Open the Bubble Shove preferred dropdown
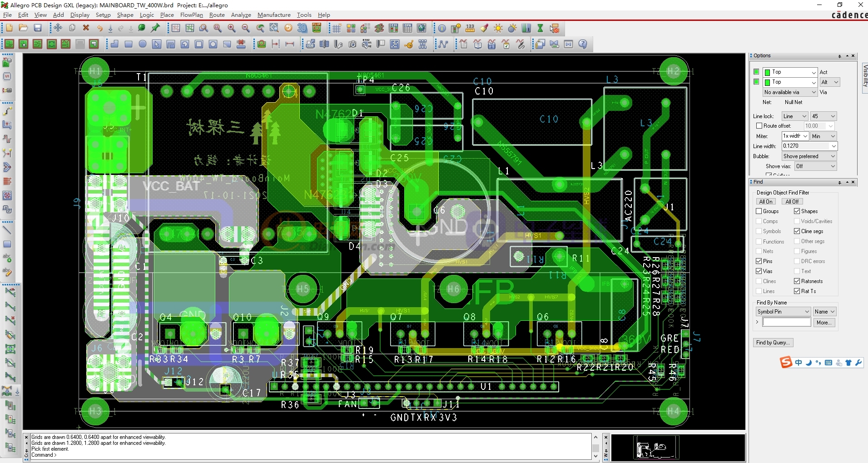 [809, 156]
